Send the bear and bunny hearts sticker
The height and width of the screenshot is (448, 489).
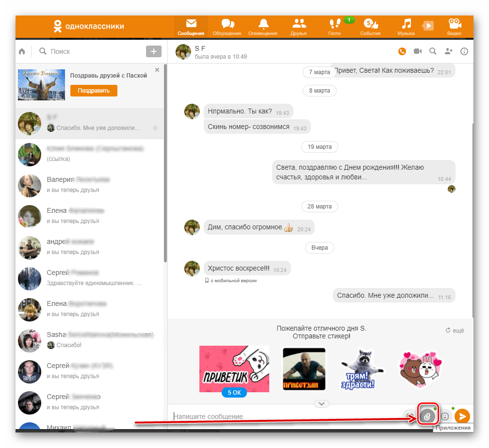421,369
